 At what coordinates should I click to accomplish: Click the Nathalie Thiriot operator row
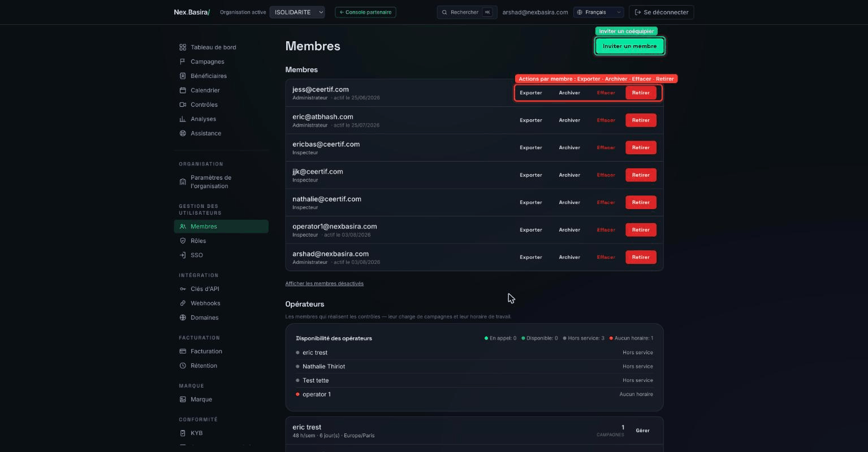click(x=474, y=367)
